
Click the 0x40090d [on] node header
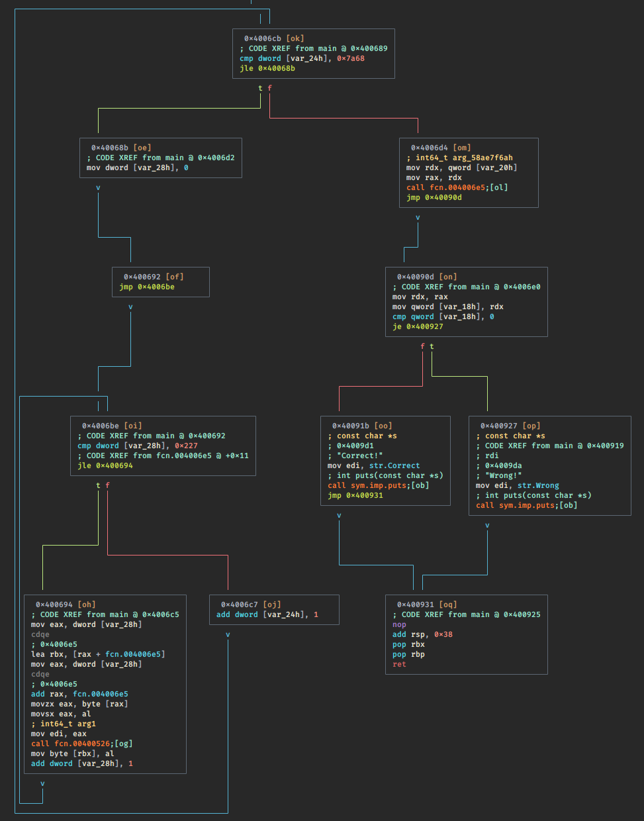(427, 277)
